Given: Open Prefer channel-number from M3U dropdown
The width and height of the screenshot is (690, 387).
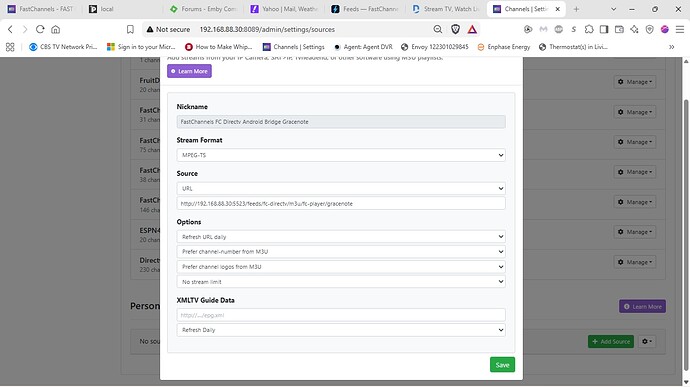Looking at the screenshot, I should pyautogui.click(x=341, y=251).
